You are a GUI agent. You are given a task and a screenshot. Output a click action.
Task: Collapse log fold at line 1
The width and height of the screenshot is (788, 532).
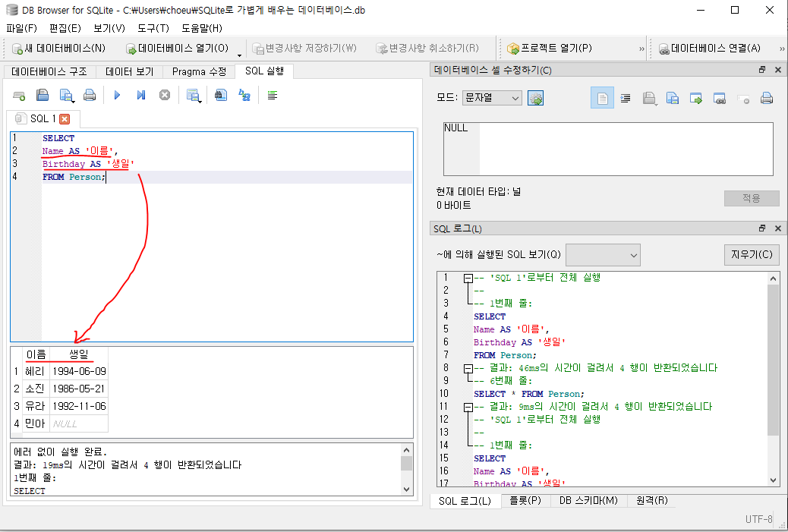coord(468,278)
